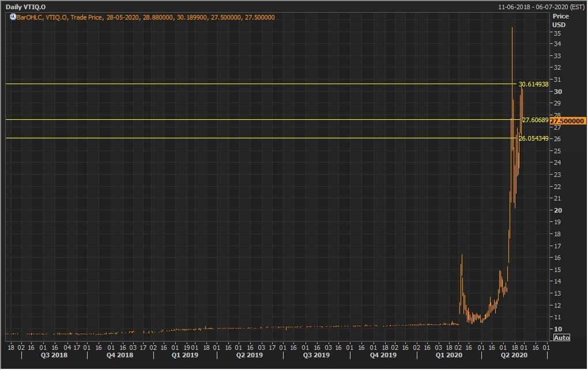This screenshot has height=370, width=588.
Task: Click the Q1 2020 label on time axis
Action: point(448,356)
